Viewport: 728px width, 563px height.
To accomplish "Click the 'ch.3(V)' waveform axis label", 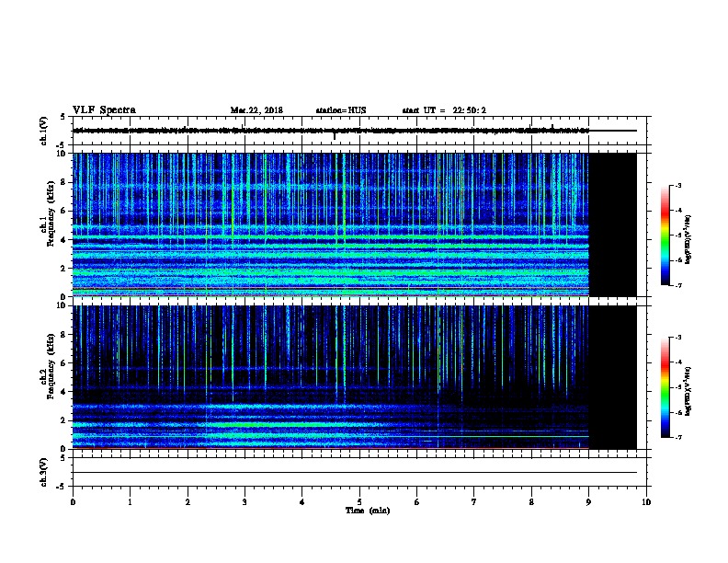I will (44, 472).
